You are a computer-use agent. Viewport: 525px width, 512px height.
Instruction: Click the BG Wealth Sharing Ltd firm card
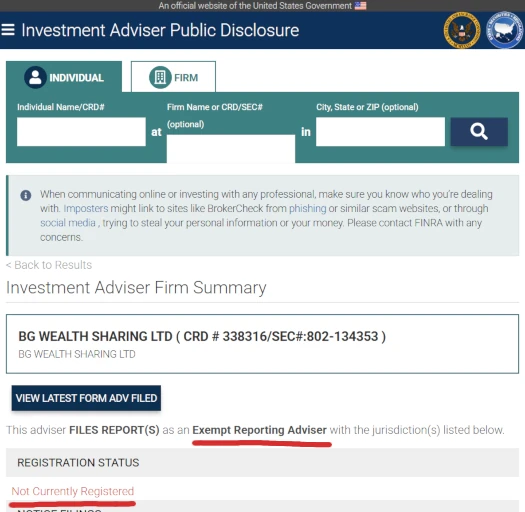(262, 344)
